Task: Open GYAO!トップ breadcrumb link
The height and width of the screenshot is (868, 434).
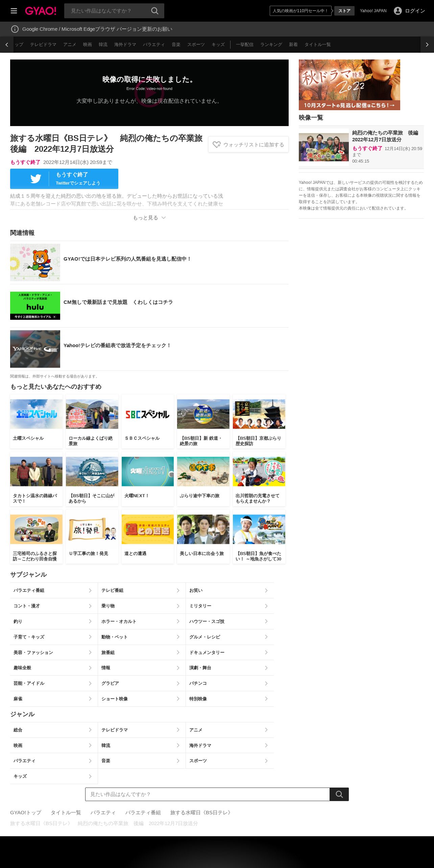Action: (x=26, y=813)
